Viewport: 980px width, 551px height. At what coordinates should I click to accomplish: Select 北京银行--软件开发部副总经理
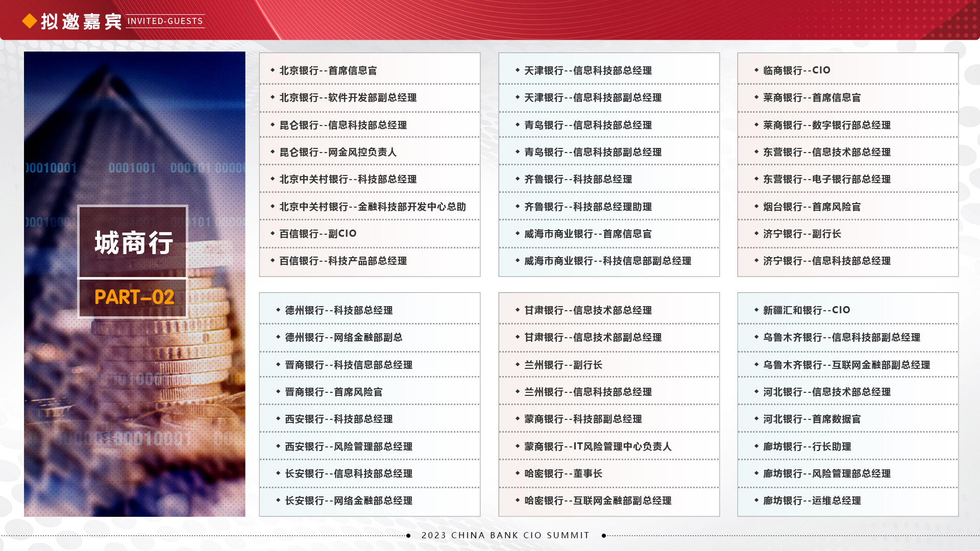348,97
